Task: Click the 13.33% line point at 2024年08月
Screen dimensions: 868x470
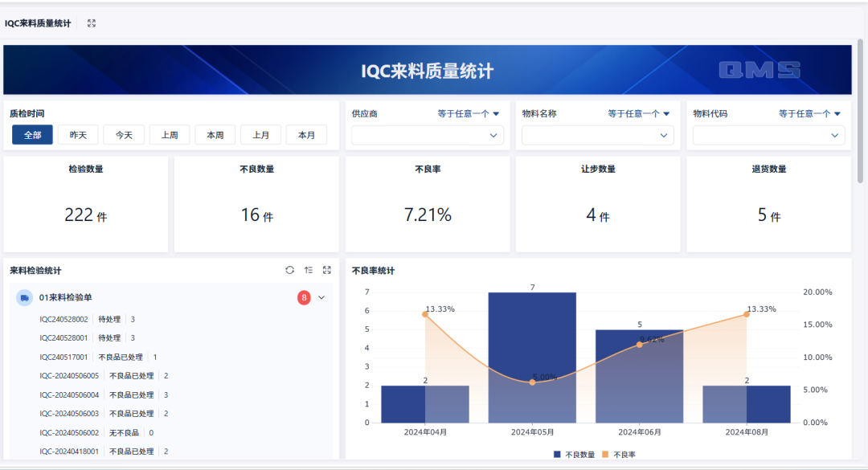Action: [x=747, y=314]
